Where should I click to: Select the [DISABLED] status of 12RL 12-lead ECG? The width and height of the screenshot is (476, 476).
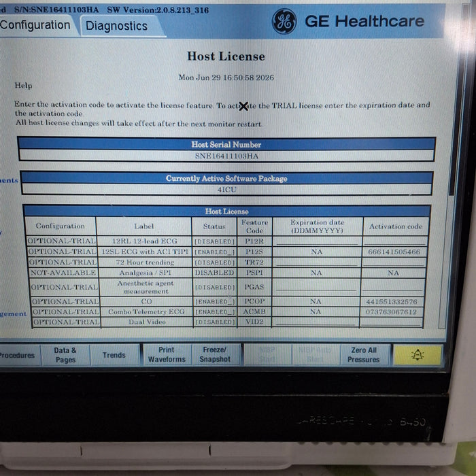click(215, 241)
